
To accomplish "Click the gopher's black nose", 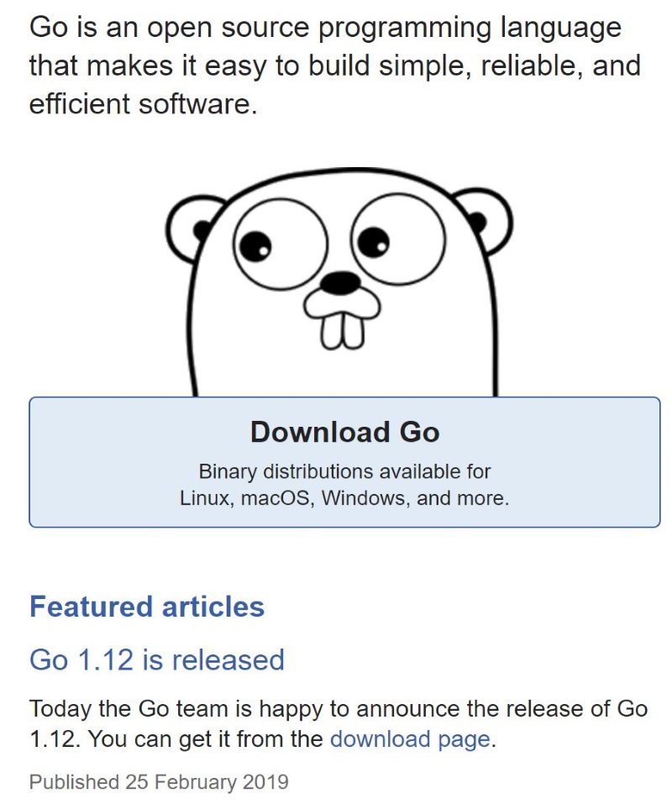I will 341,283.
